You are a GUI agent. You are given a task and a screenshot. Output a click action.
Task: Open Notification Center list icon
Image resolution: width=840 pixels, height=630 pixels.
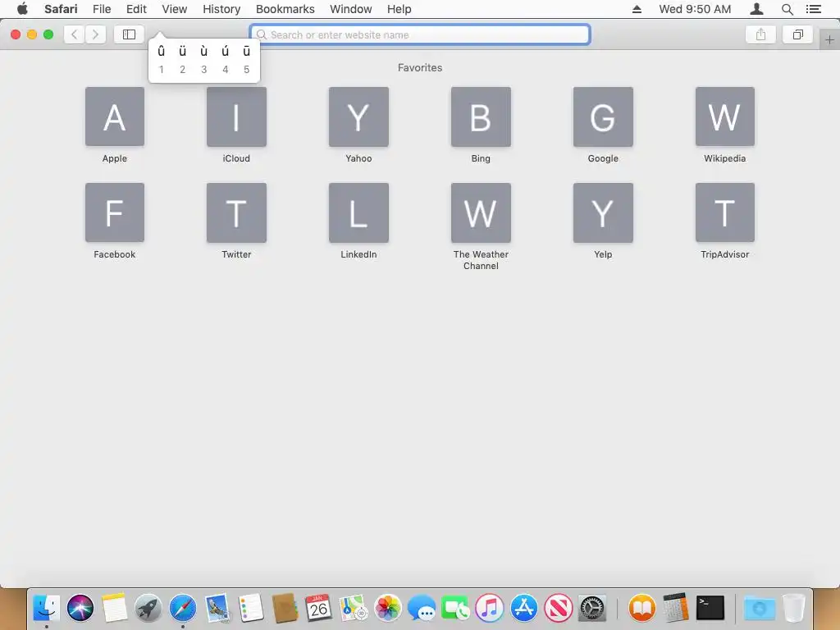[813, 9]
